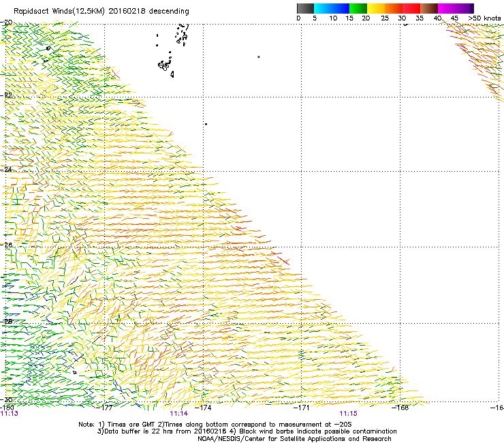Click the green 15-20 knots legend segment
This screenshot has width=504, height=443.
coord(358,8)
